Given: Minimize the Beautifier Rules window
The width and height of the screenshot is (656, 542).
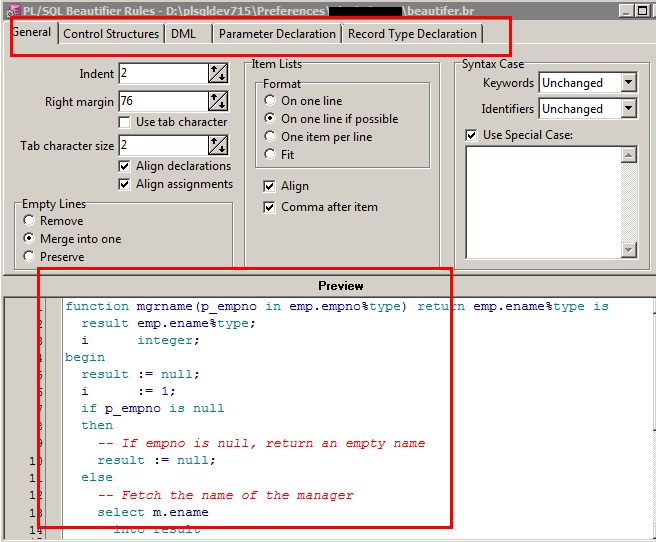Looking at the screenshot, I should click(x=626, y=10).
